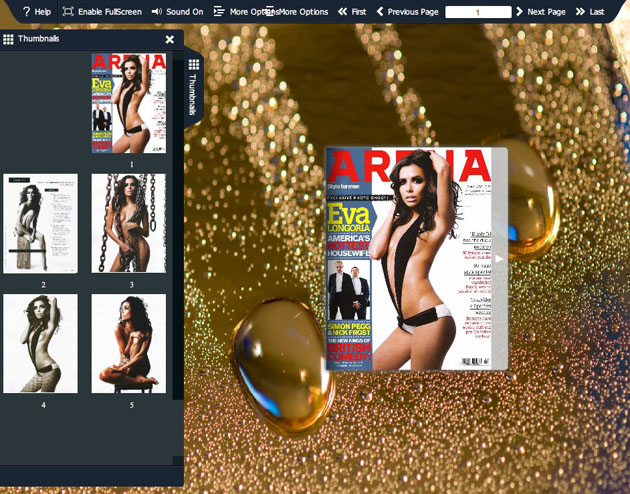Screen dimensions: 630x494
Task: Select page 4 thumbnail
Action: coord(41,343)
